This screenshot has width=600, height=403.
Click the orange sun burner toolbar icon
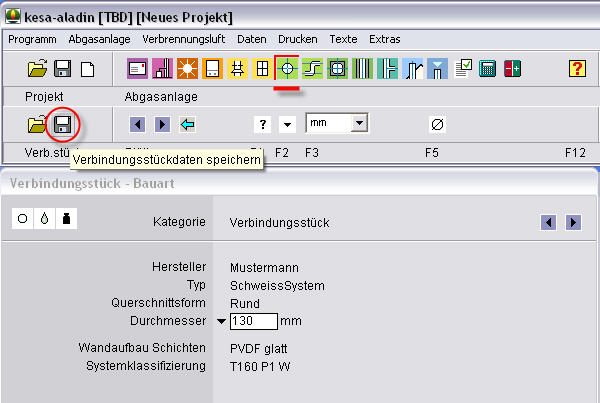pos(187,69)
